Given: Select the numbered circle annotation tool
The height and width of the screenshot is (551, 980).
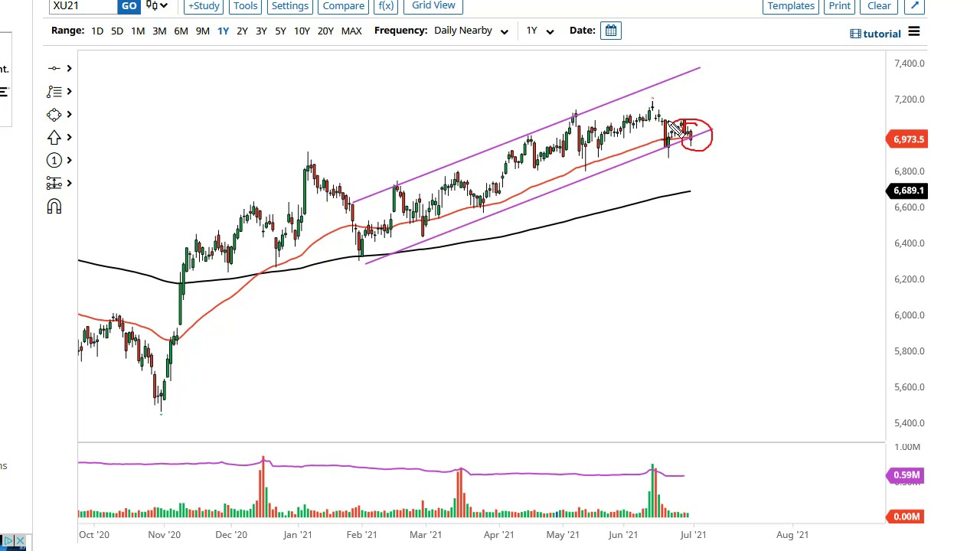Looking at the screenshot, I should click(x=54, y=160).
